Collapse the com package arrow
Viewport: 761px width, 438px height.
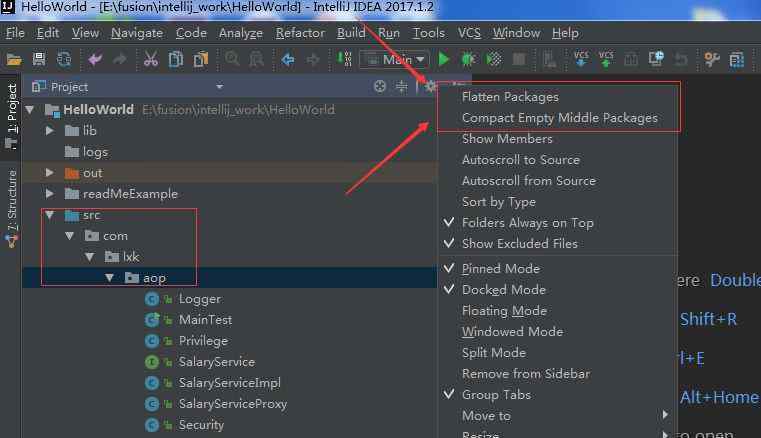(x=69, y=236)
